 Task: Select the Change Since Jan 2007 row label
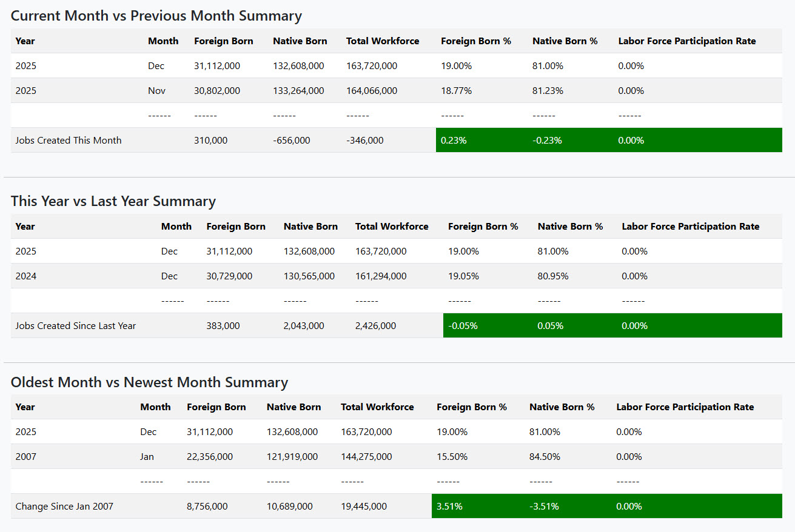click(64, 506)
